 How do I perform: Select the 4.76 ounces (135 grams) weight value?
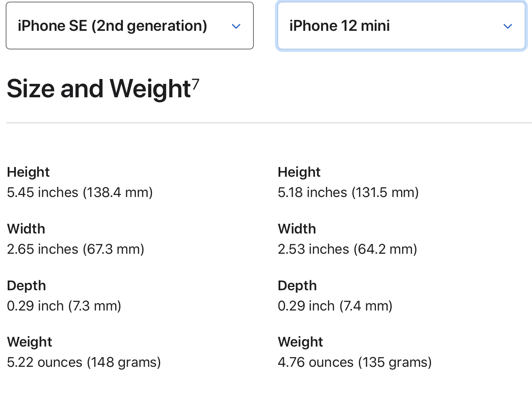point(355,362)
